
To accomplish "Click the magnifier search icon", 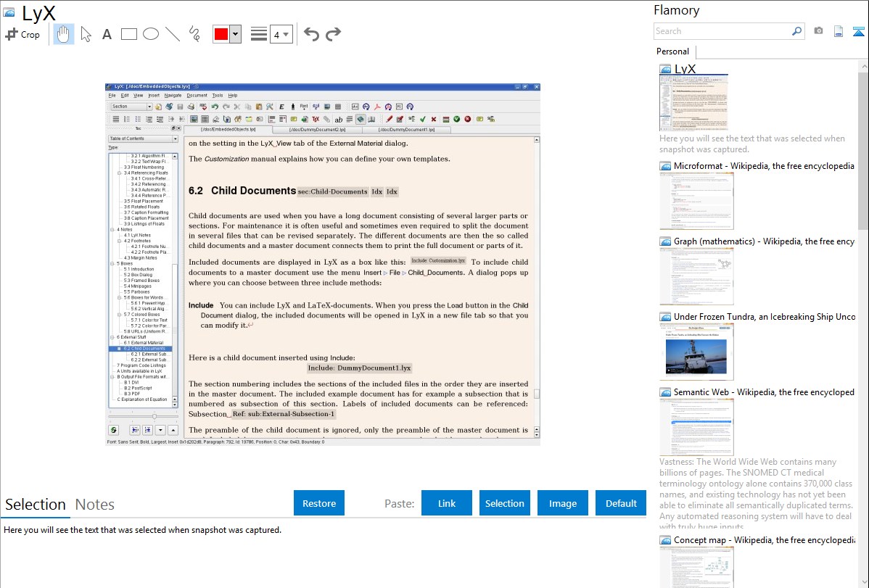I will [x=796, y=31].
